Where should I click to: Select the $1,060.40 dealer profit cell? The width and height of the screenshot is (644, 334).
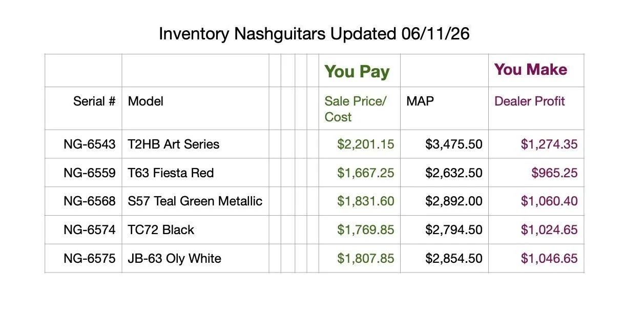pyautogui.click(x=536, y=201)
